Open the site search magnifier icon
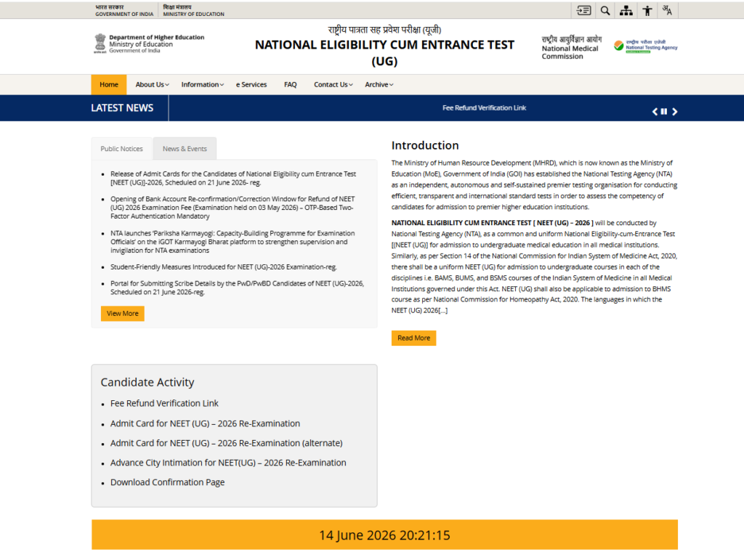 click(x=605, y=10)
